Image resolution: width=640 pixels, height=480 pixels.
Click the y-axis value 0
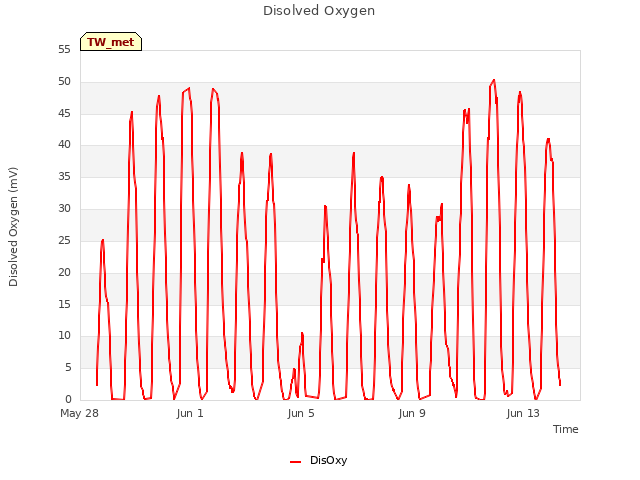point(68,399)
